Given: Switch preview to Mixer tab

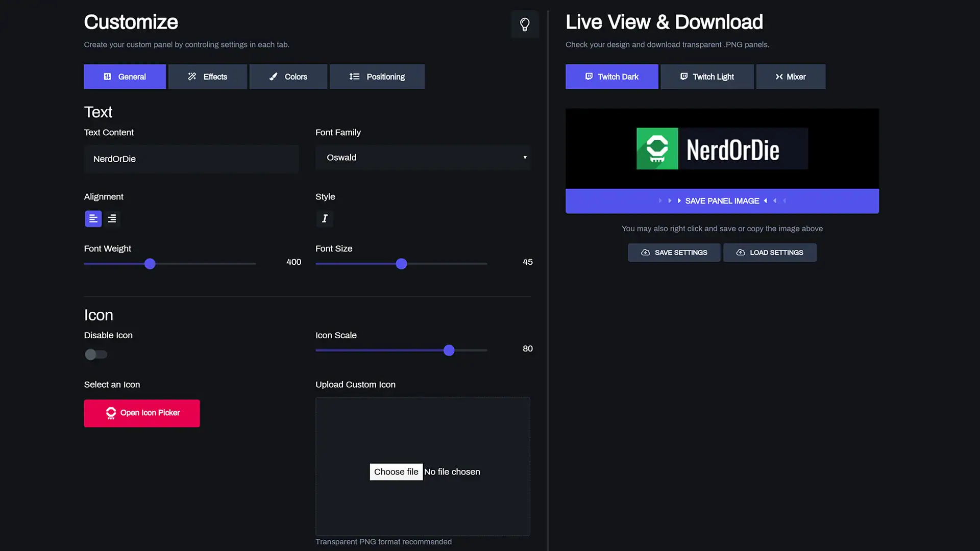Looking at the screenshot, I should (791, 77).
